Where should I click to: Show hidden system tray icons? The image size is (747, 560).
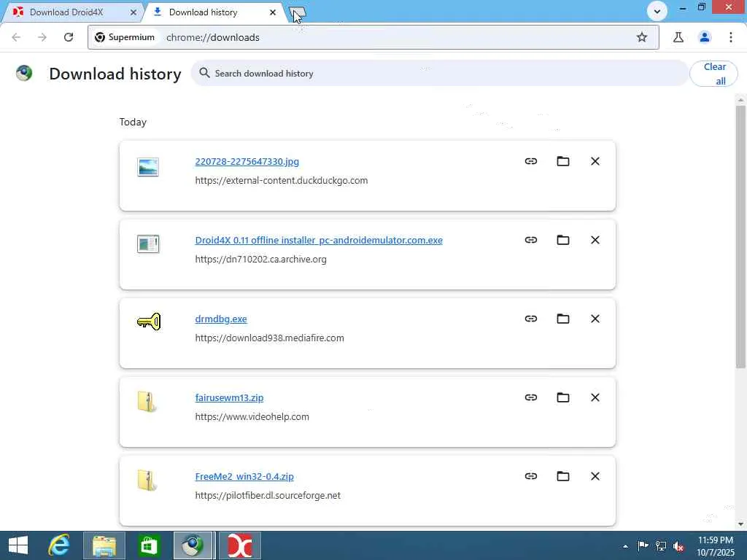point(625,546)
